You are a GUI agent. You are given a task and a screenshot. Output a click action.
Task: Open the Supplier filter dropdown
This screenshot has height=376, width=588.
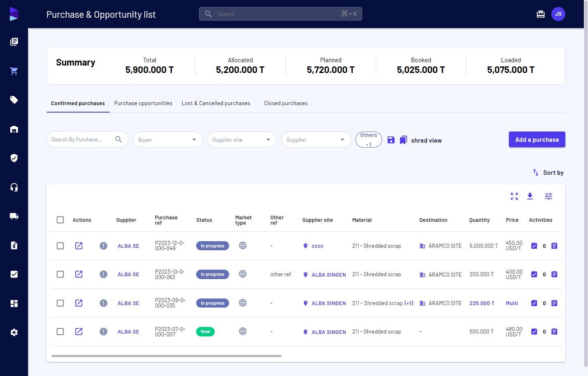tap(316, 140)
